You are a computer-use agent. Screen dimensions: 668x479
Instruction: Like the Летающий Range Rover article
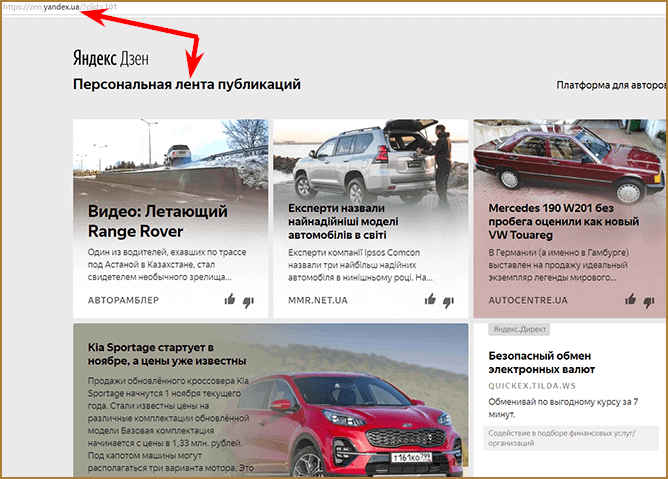pyautogui.click(x=230, y=299)
